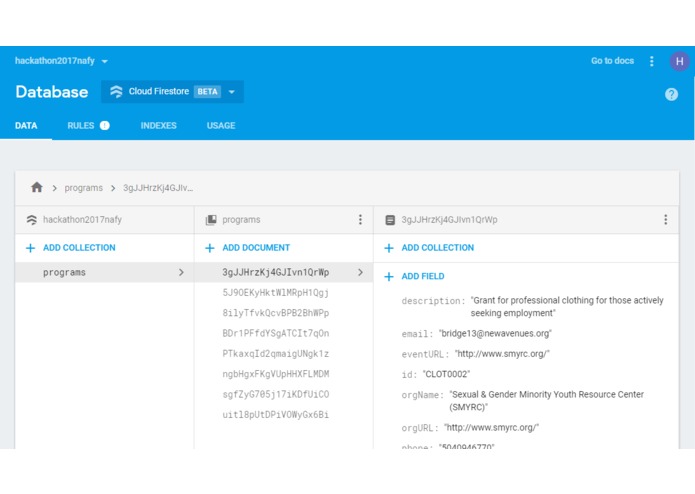
Task: Click the RULES alert badge
Action: (105, 125)
